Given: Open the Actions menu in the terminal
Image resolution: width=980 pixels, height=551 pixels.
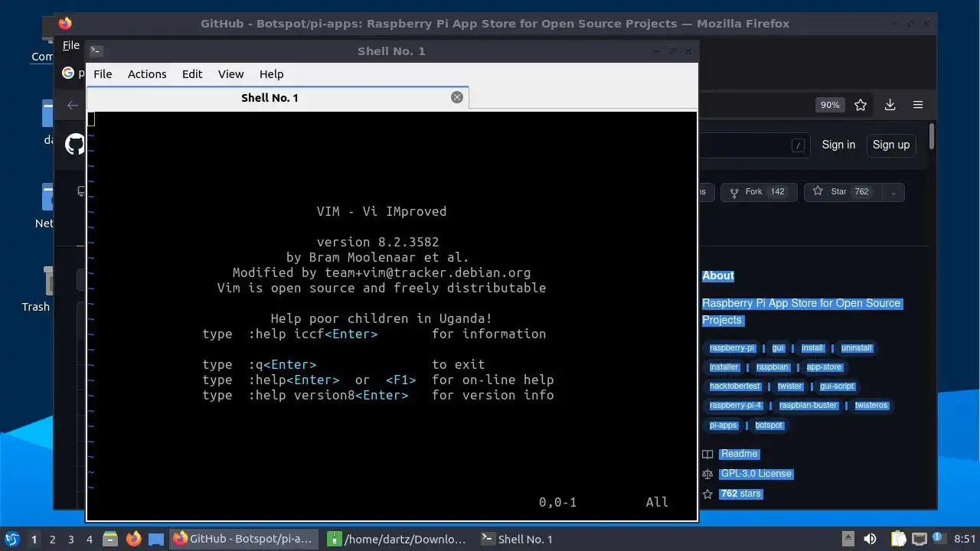Looking at the screenshot, I should (x=147, y=74).
